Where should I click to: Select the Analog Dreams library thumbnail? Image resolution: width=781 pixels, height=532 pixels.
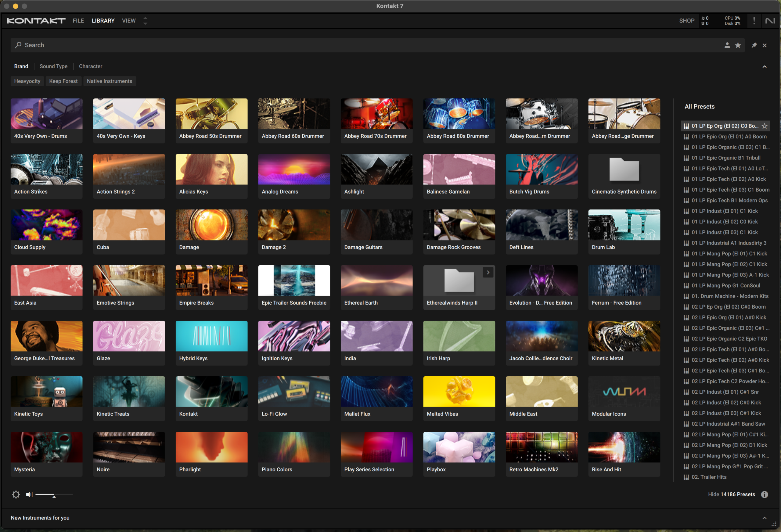294,170
